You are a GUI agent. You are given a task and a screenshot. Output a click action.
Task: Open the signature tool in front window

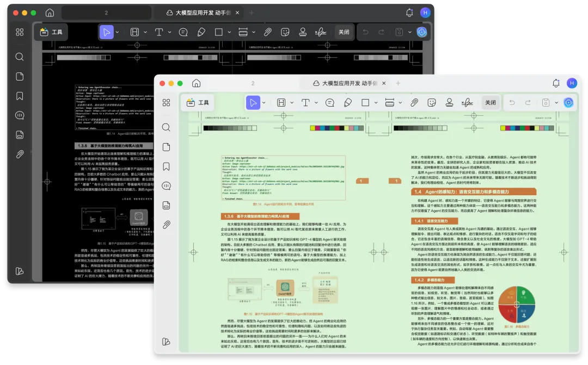467,103
